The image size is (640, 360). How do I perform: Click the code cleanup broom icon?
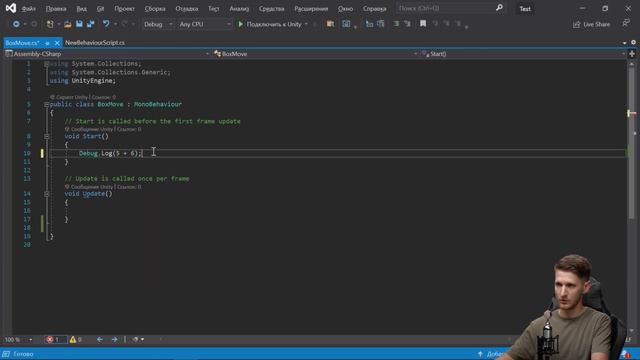point(136,340)
